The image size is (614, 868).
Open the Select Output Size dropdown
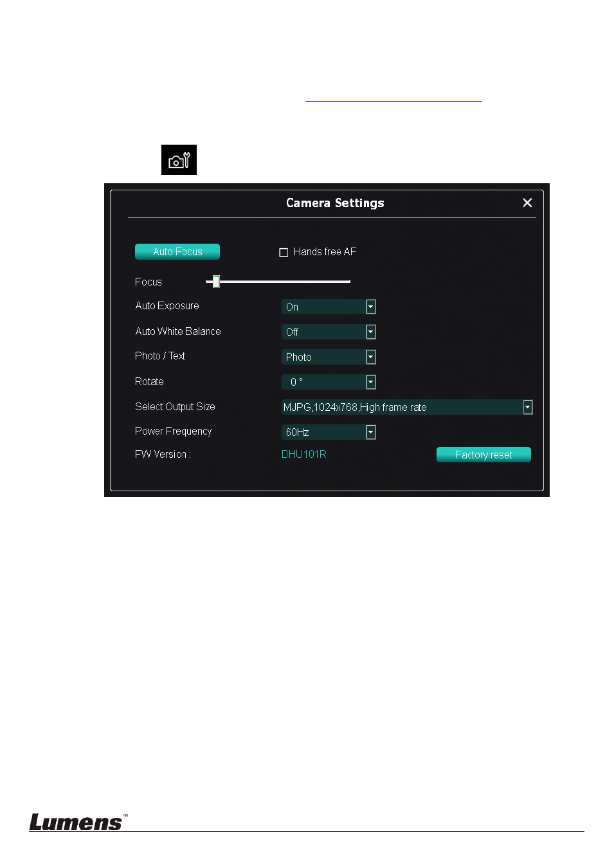407,407
